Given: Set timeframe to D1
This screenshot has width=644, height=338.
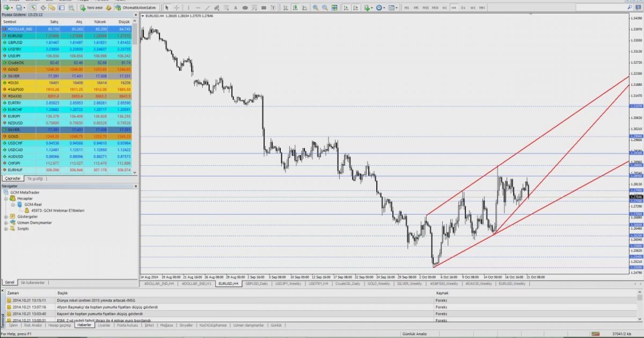Looking at the screenshot, I should tap(463, 8).
